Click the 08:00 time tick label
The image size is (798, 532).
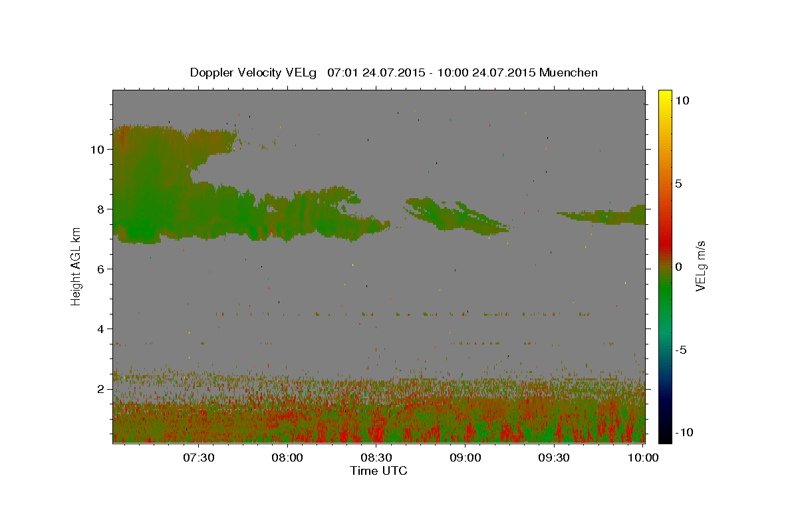[287, 458]
